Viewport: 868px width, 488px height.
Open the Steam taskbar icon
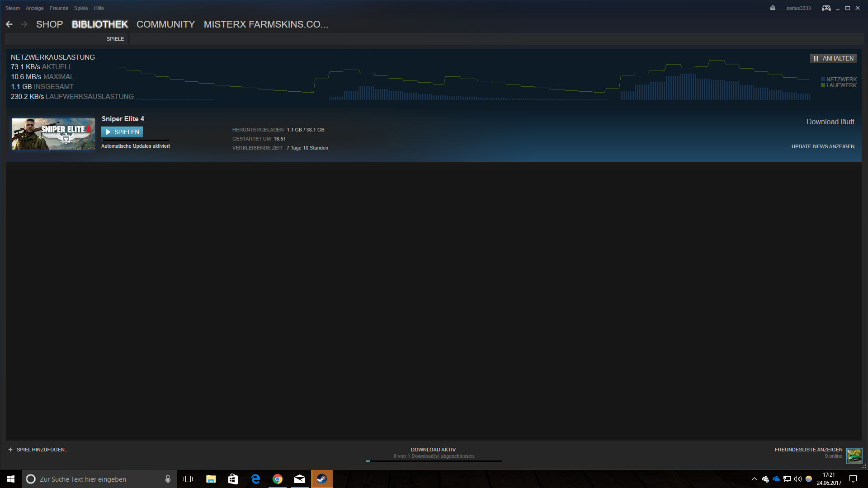pyautogui.click(x=322, y=479)
